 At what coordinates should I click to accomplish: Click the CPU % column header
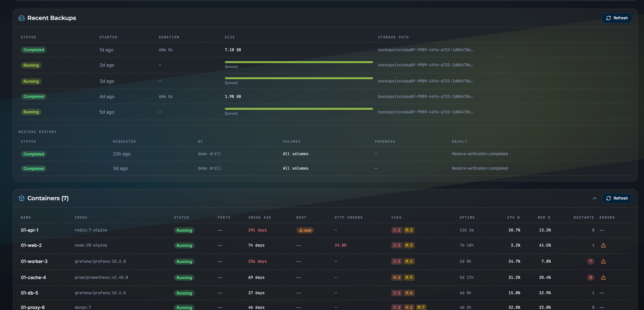coord(514,218)
